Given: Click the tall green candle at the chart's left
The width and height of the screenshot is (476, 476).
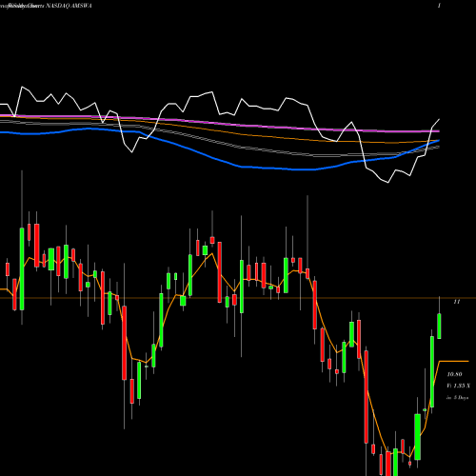Looking at the screenshot, I should pyautogui.click(x=22, y=268).
